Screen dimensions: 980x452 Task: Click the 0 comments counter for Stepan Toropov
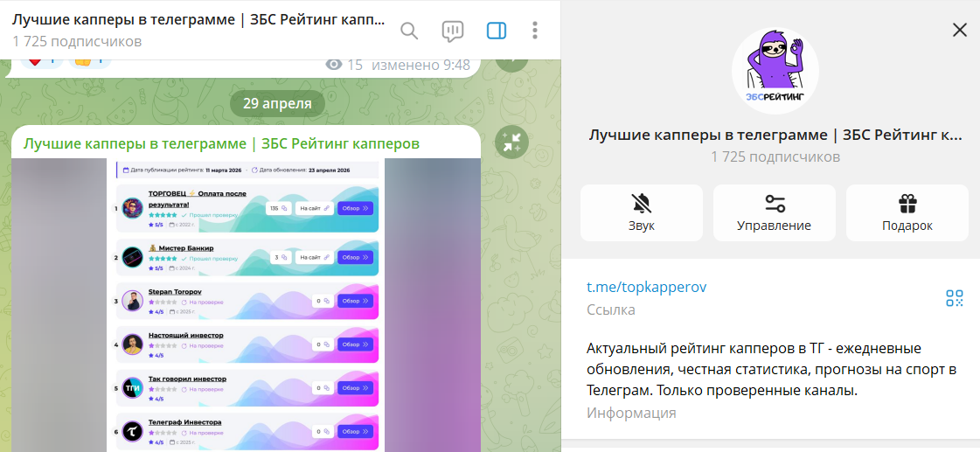323,301
